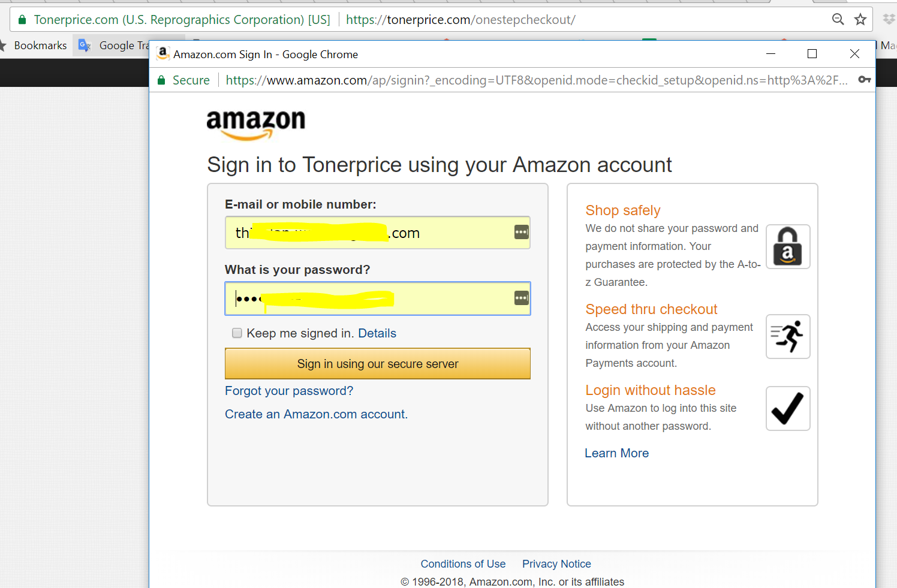Click the Learn More link
The width and height of the screenshot is (897, 588).
click(x=616, y=453)
